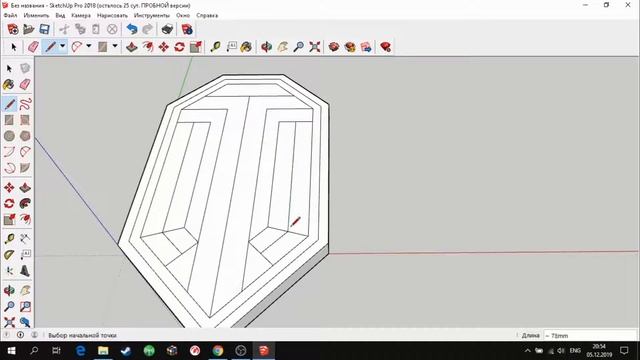Select the Follow Me tool

[x=25, y=203]
